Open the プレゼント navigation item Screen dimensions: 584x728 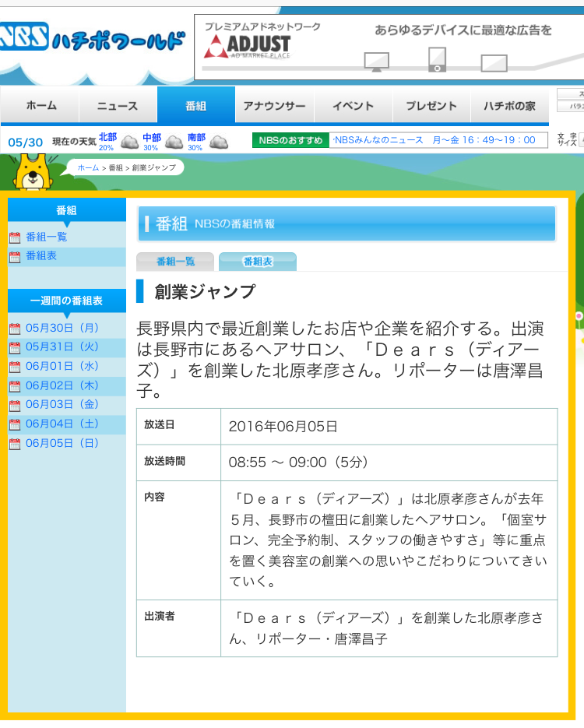431,106
